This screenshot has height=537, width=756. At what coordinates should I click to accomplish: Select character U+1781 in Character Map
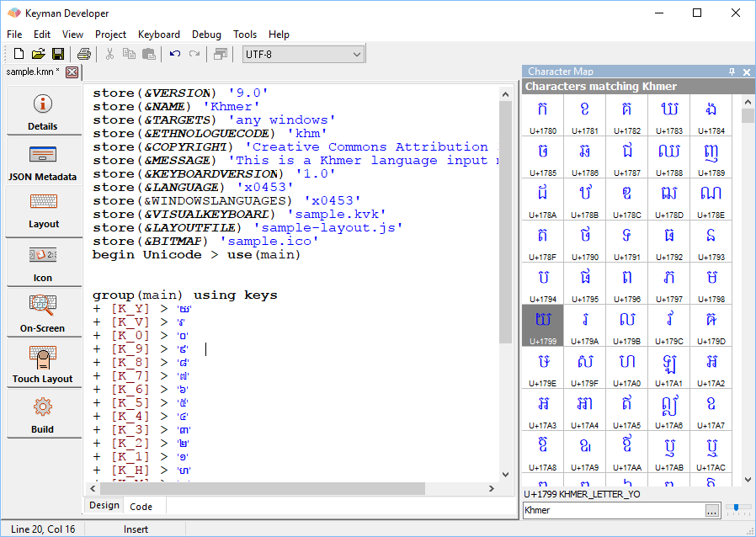pyautogui.click(x=585, y=115)
